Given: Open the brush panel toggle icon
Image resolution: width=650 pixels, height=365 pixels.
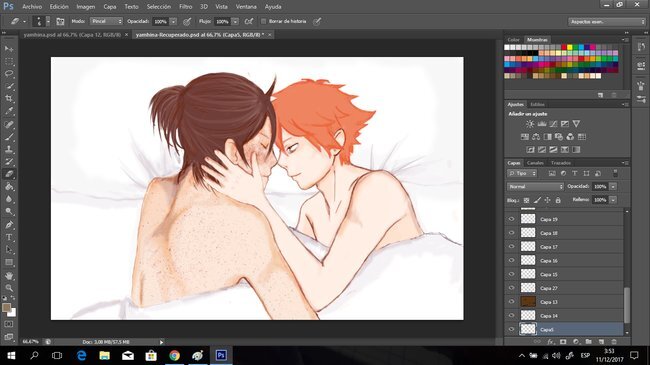Looking at the screenshot, I should [60, 21].
